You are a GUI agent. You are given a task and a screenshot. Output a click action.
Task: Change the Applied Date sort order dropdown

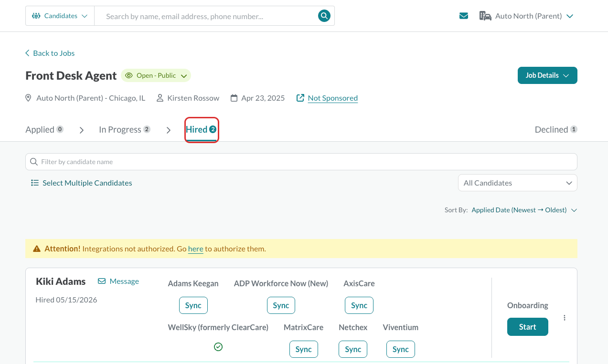pos(524,210)
